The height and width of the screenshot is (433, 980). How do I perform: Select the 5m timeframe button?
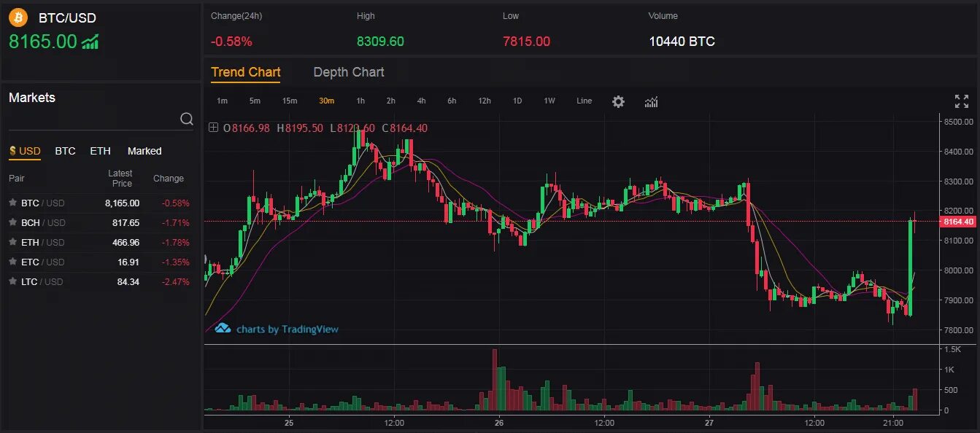point(255,101)
